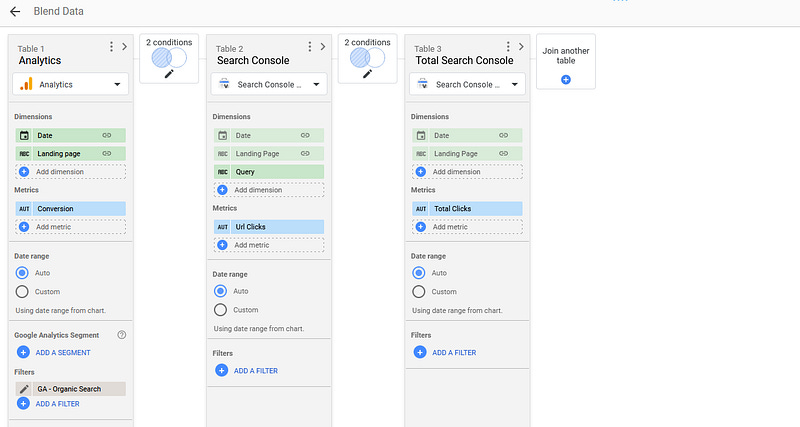Edit join conditions between Table 1 and Table 2

(x=169, y=74)
